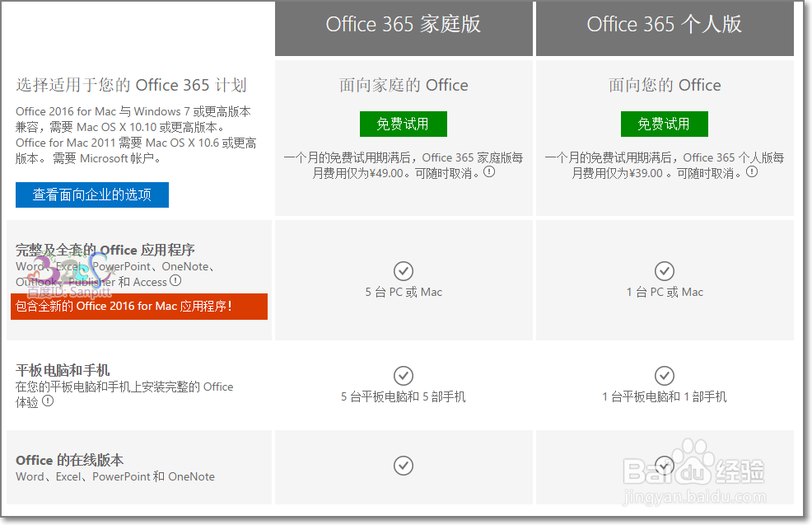Screen dimensions: 812x525
Task: Start 免费试用 for Office 365 个人版
Action: click(665, 124)
